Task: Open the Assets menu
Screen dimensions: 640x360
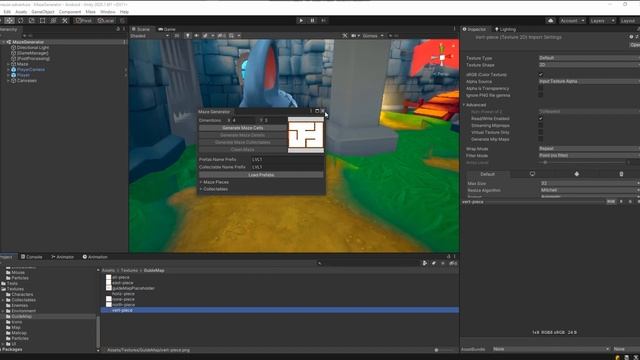Action: tap(21, 12)
